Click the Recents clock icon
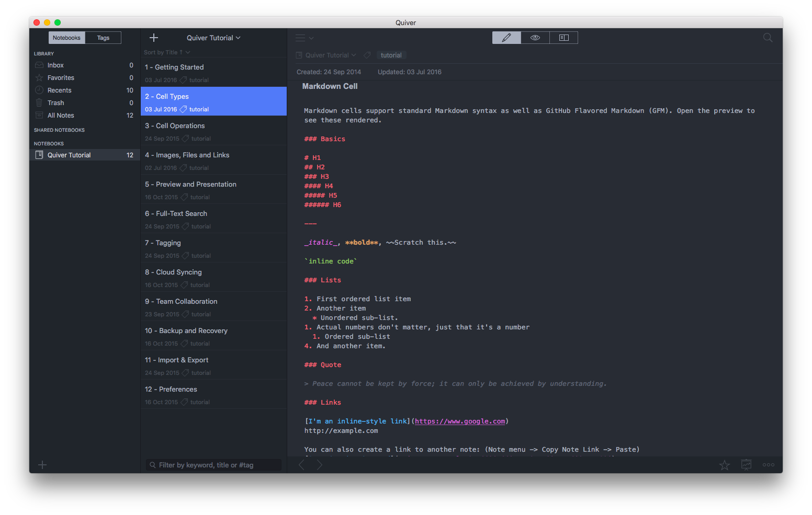 (x=39, y=90)
